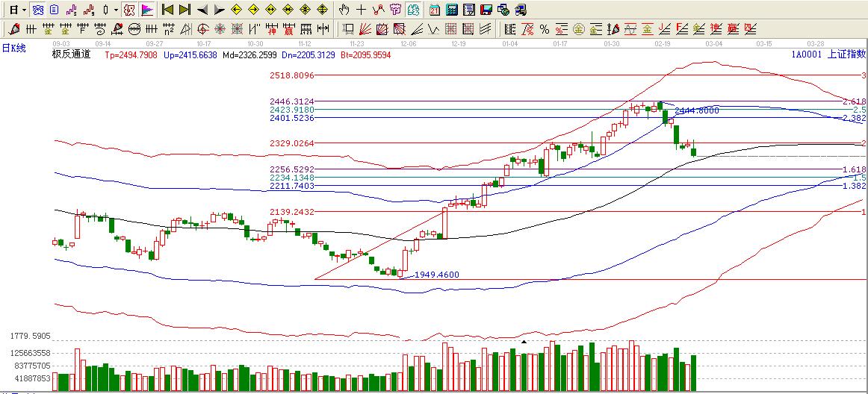
Task: Click the 日K线 period label
Action: coord(13,49)
